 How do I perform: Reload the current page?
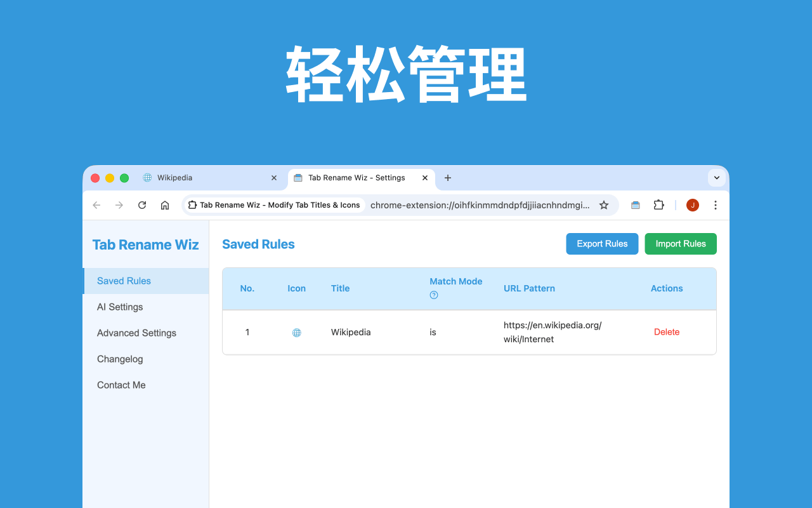tap(141, 204)
